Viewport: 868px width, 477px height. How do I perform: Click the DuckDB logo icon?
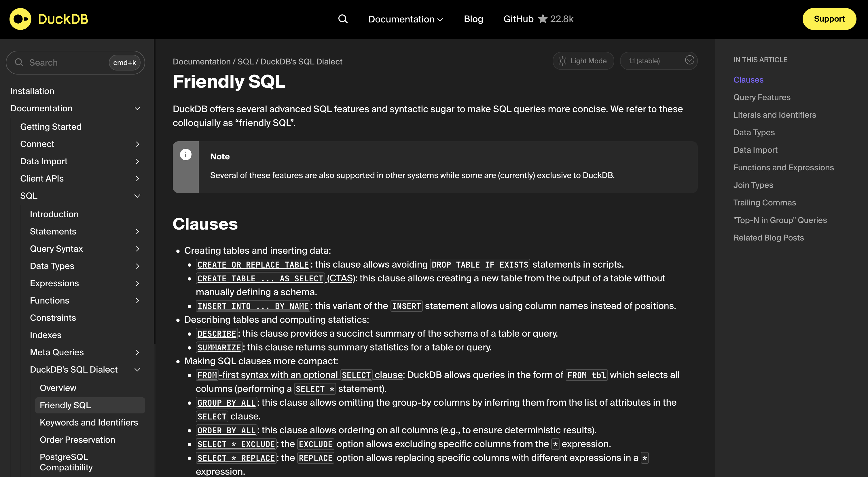tap(20, 19)
